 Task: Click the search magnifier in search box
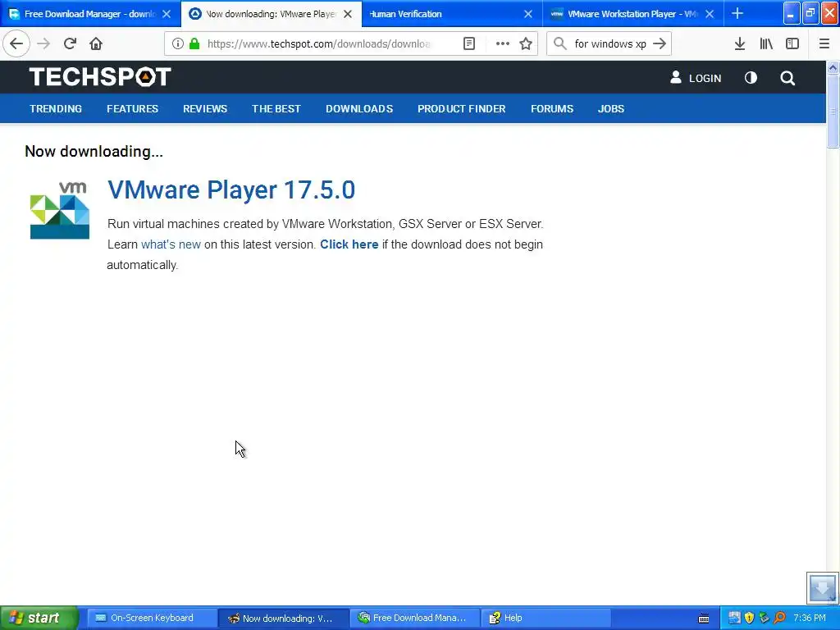(559, 43)
